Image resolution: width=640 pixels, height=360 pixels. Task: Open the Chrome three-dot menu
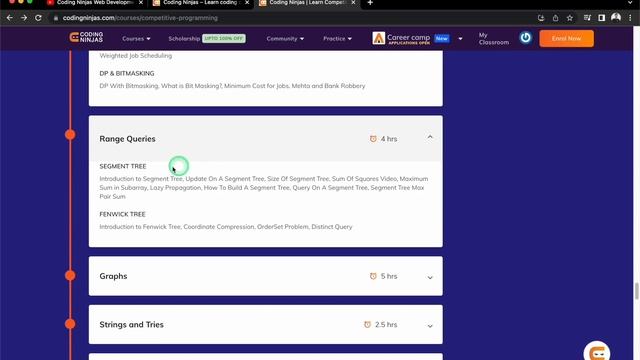tap(631, 18)
